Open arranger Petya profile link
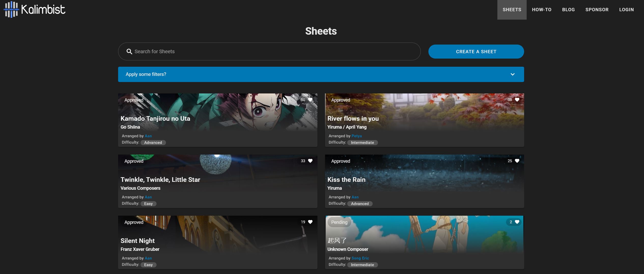The height and width of the screenshot is (274, 644). pos(356,136)
